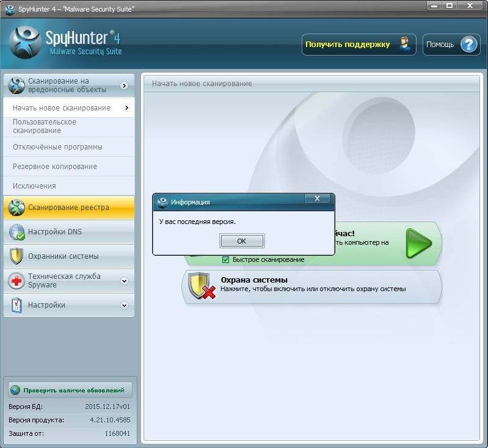Click the Информация dialog title icon
Viewport: 488px width, 448px height.
162,203
